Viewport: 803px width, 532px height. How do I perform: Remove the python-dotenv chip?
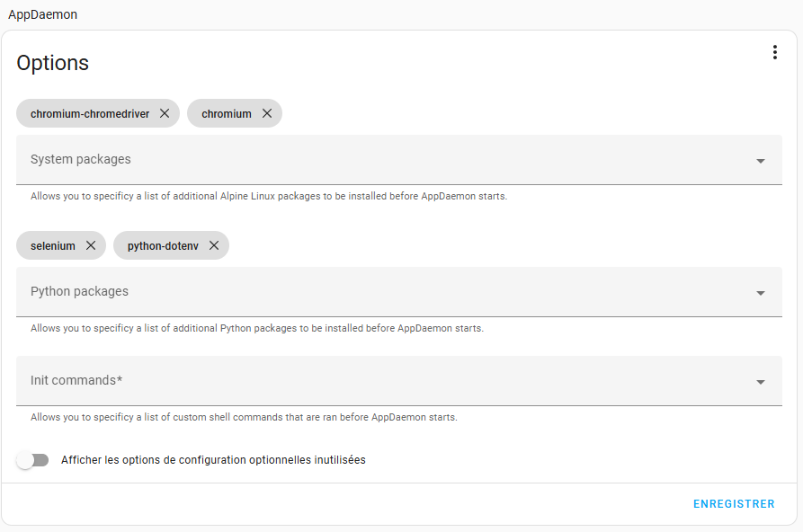click(214, 245)
